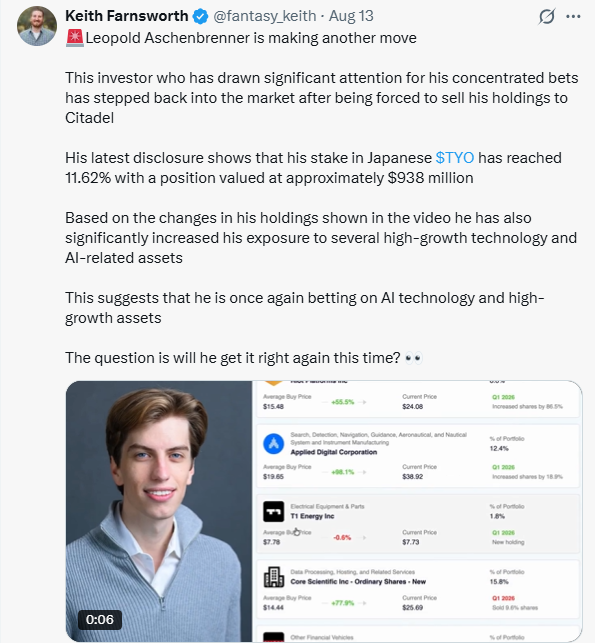Viewport: 595px width, 643px height.
Task: Click the Keith Farnsworth display name
Action: pos(126,16)
